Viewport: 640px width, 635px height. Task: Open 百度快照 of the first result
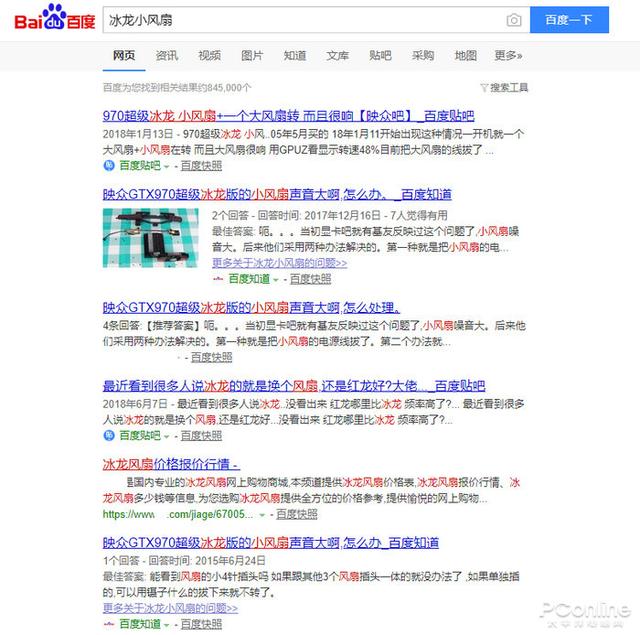tap(201, 166)
